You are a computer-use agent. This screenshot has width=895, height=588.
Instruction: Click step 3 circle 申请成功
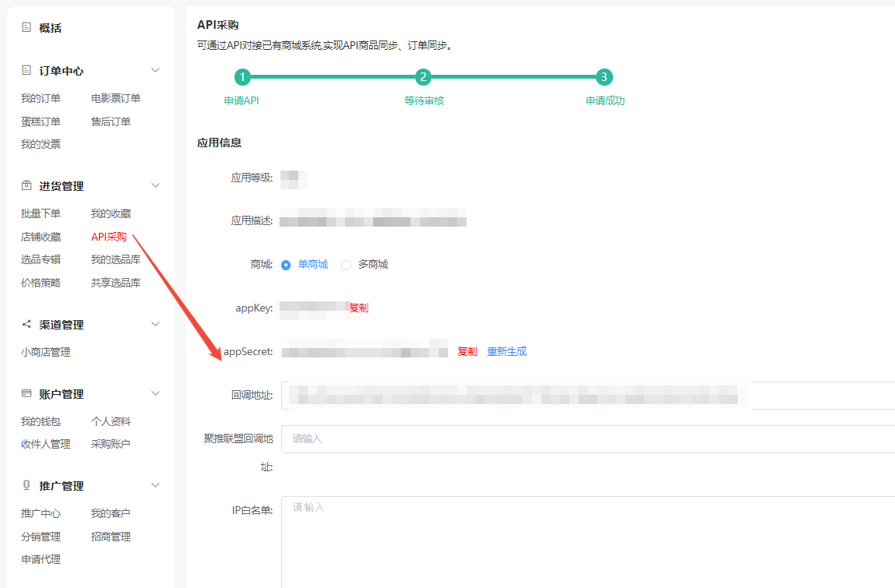tap(604, 77)
